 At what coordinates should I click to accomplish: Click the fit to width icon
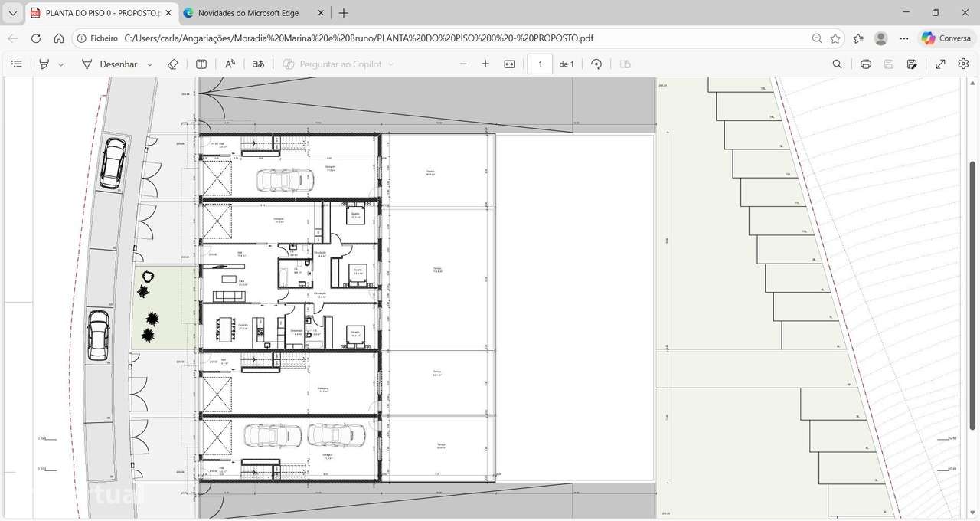point(509,64)
